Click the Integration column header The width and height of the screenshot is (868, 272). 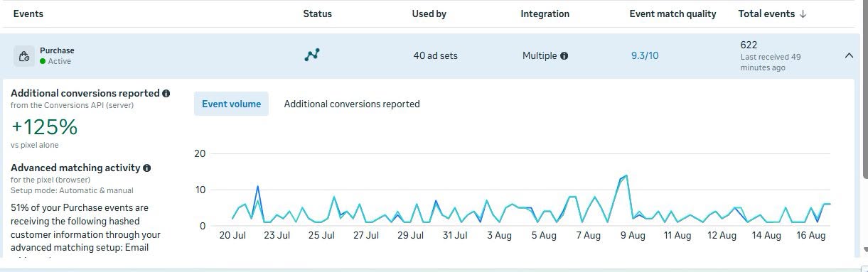click(545, 13)
